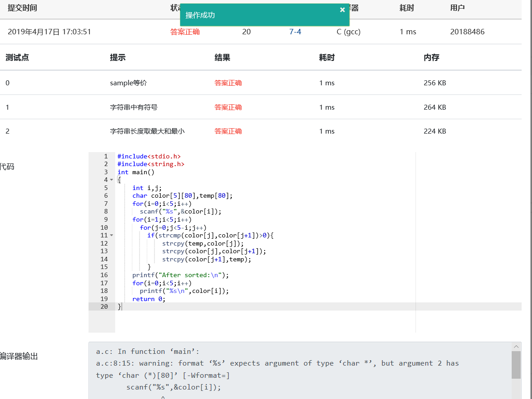Click the scanf line in the code editor
Viewport: 532px width, 399px height.
pyautogui.click(x=181, y=212)
